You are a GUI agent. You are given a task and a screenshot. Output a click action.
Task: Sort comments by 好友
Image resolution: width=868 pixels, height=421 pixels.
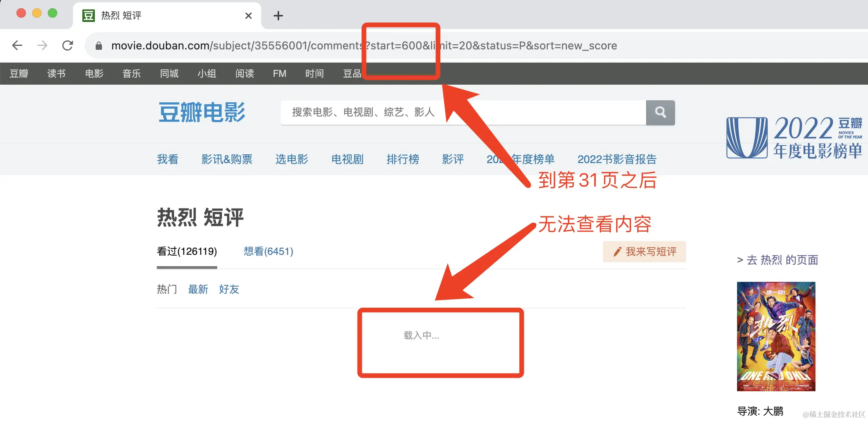click(x=229, y=289)
